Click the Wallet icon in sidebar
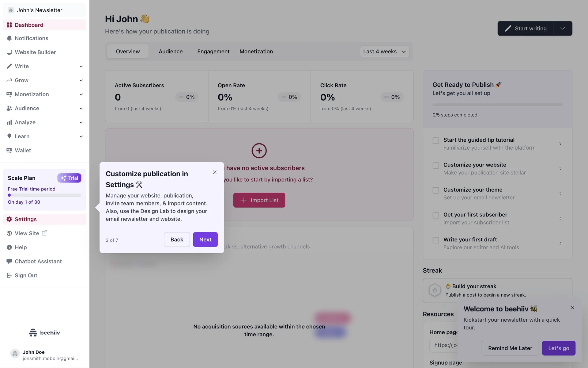588x368 pixels. tap(9, 150)
